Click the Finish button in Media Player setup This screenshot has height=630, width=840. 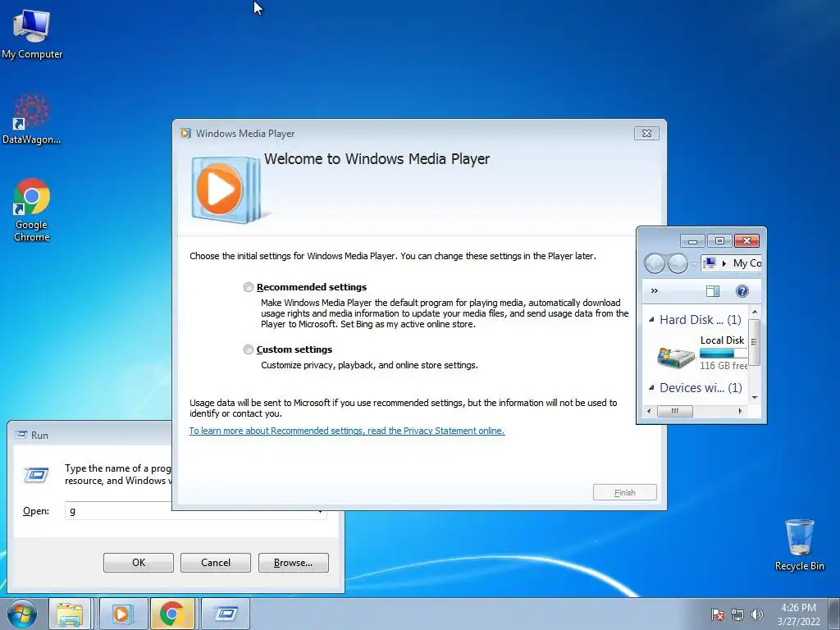[x=624, y=492]
